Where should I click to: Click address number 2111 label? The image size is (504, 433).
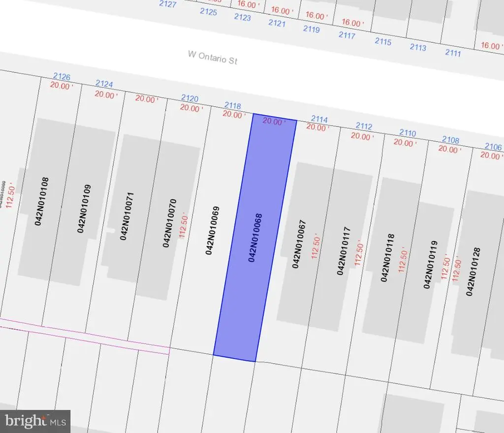[x=453, y=52]
